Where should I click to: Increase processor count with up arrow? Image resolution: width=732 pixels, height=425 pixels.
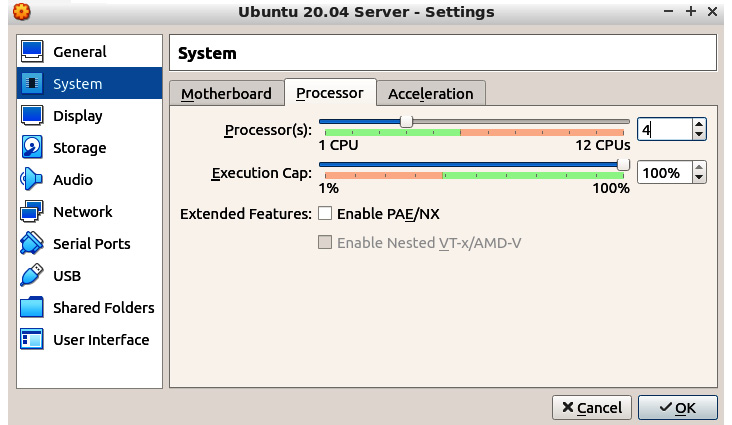(x=698, y=124)
